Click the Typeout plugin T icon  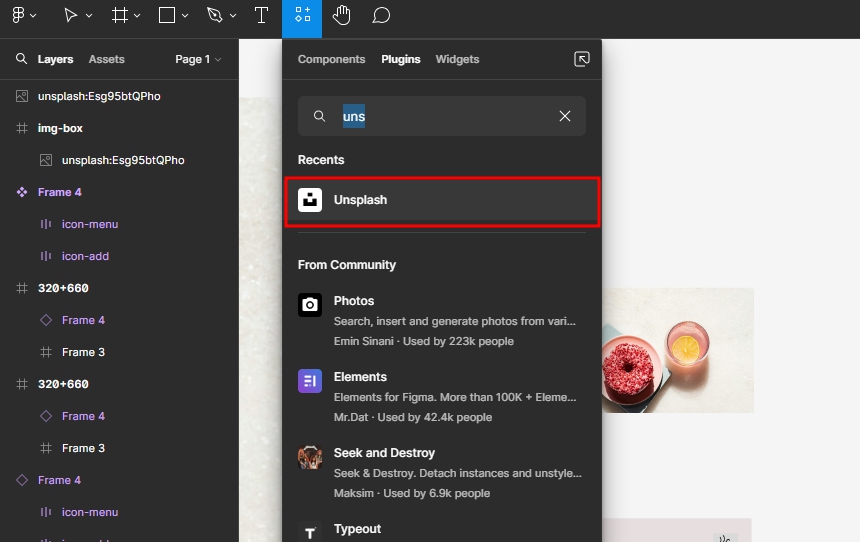(310, 532)
